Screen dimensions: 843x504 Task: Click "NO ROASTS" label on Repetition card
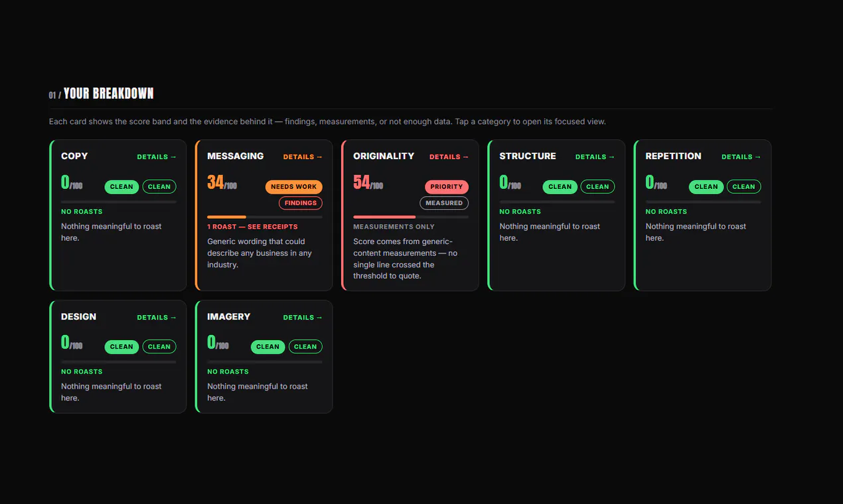click(666, 212)
